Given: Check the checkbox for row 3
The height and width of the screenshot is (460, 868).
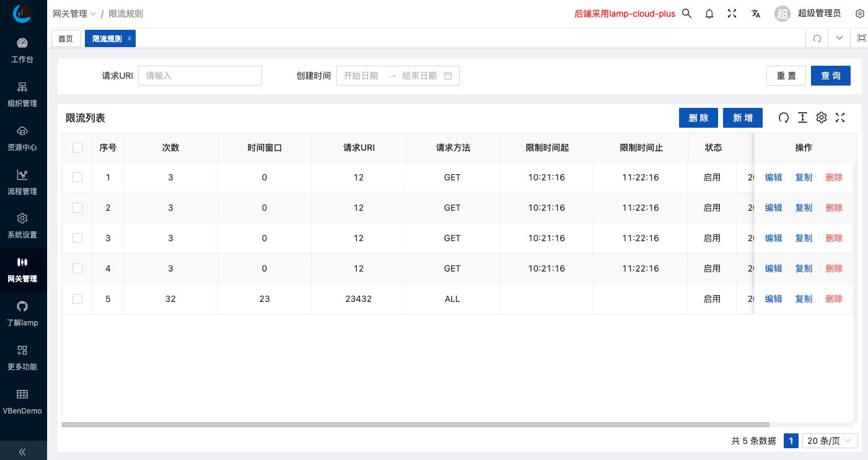Looking at the screenshot, I should pyautogui.click(x=77, y=238).
